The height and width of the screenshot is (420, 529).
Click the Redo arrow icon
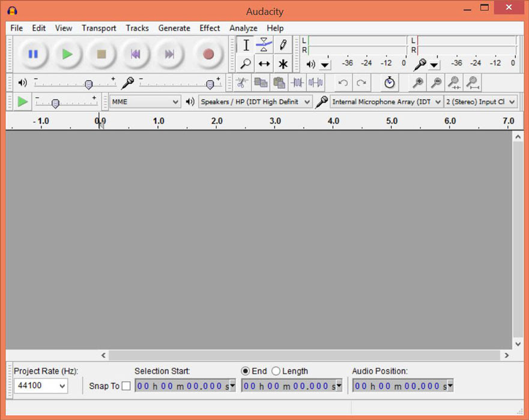coord(361,83)
